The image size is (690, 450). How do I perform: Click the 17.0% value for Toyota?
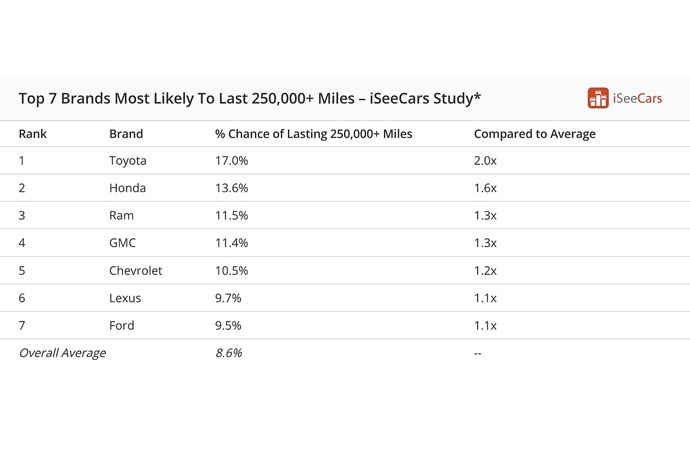231,161
